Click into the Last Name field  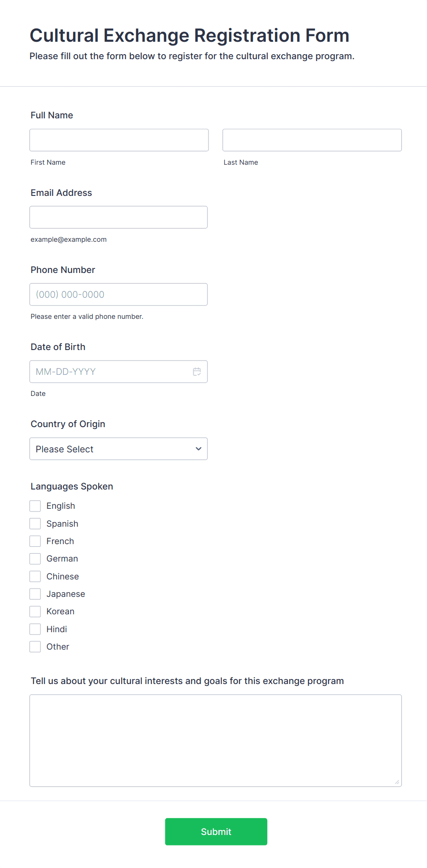point(312,140)
